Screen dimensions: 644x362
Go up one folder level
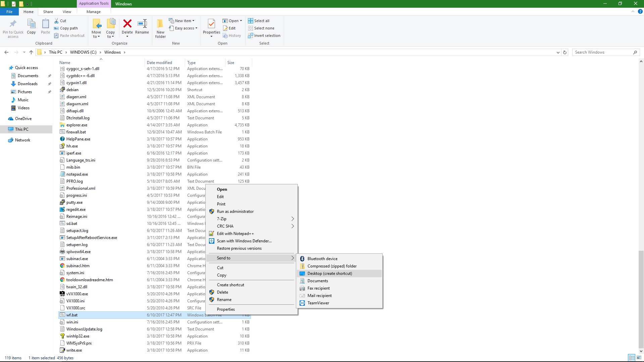pyautogui.click(x=31, y=52)
